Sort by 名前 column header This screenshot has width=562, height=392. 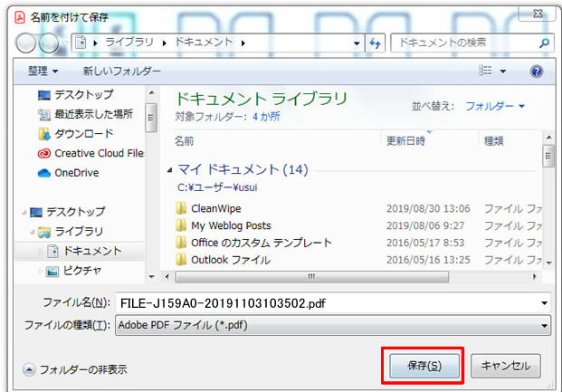(185, 141)
